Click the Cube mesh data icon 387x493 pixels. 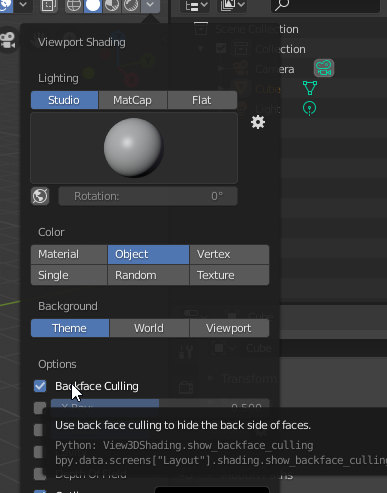310,88
